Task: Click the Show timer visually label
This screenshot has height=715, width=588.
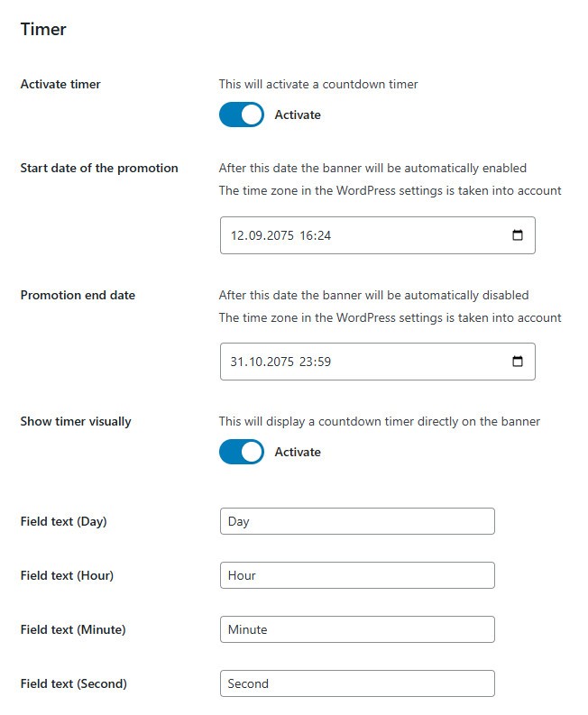Action: [76, 421]
